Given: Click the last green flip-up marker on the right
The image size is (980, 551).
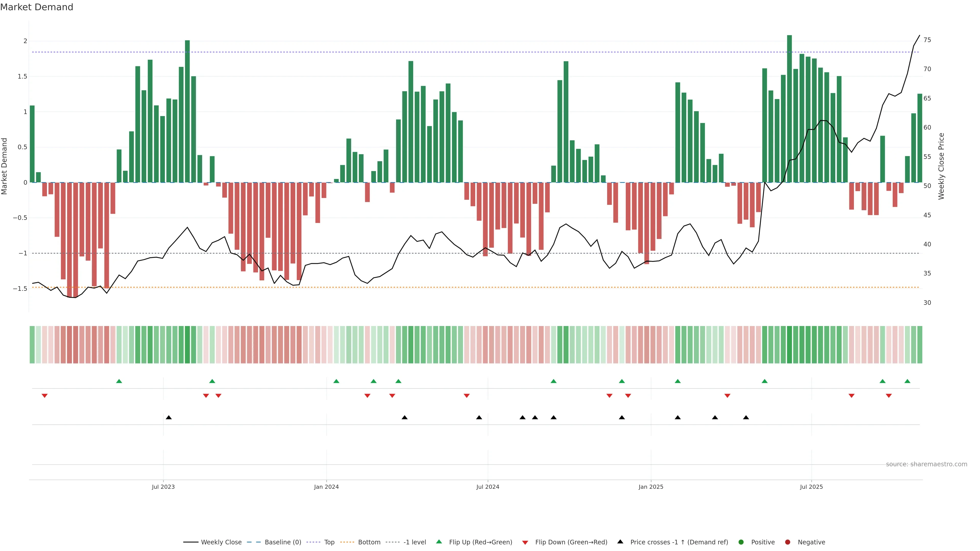Looking at the screenshot, I should [907, 381].
